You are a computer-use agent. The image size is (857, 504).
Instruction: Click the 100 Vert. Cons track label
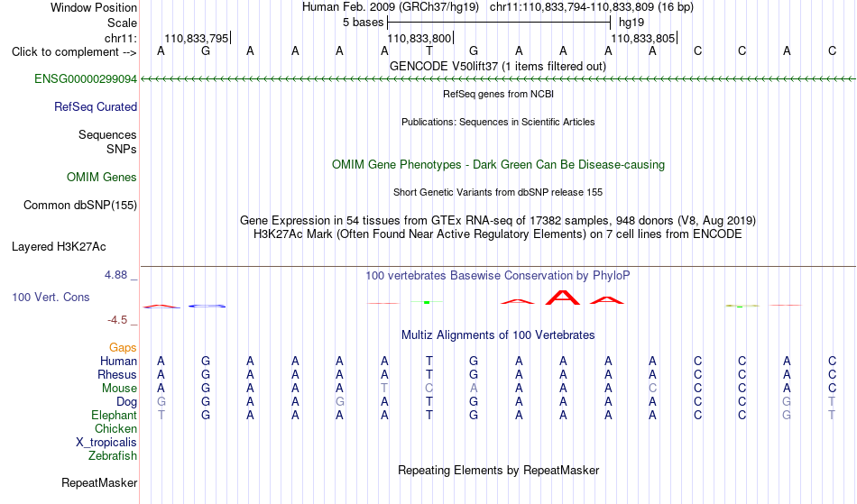(x=51, y=297)
